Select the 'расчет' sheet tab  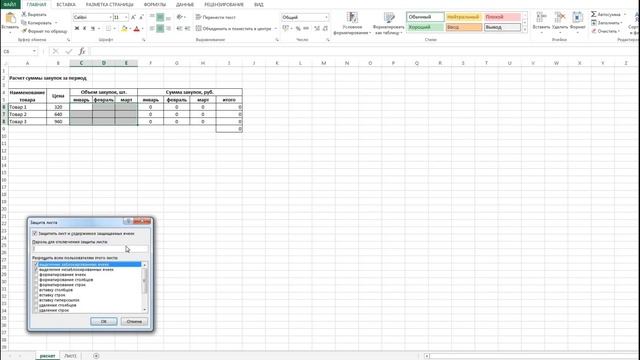pyautogui.click(x=47, y=356)
